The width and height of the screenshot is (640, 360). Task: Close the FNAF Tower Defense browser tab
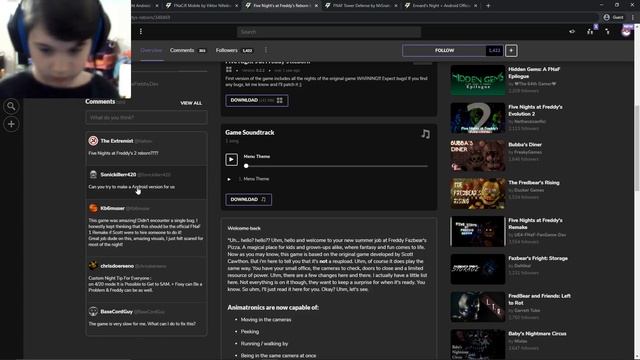pos(396,6)
